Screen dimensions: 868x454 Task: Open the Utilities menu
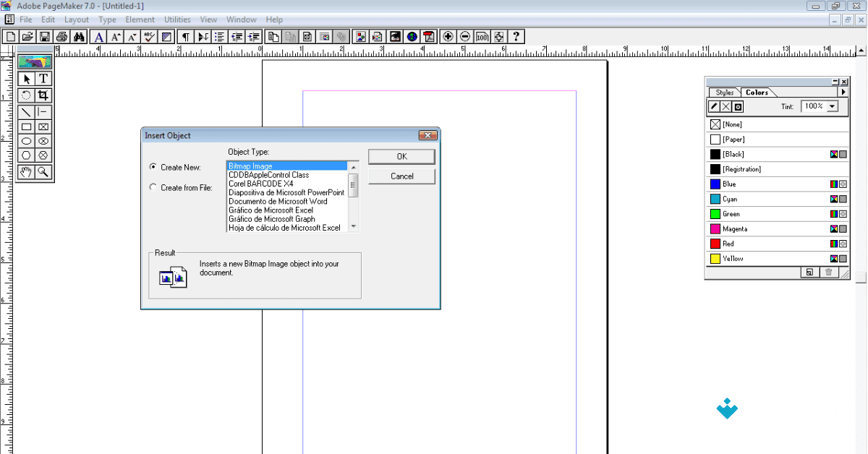tap(176, 20)
